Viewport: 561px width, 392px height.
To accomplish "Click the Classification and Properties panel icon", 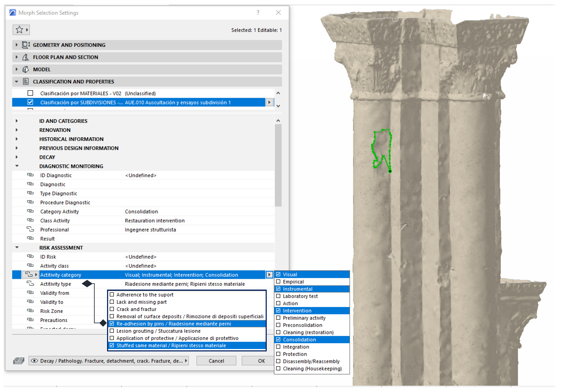I will point(26,82).
